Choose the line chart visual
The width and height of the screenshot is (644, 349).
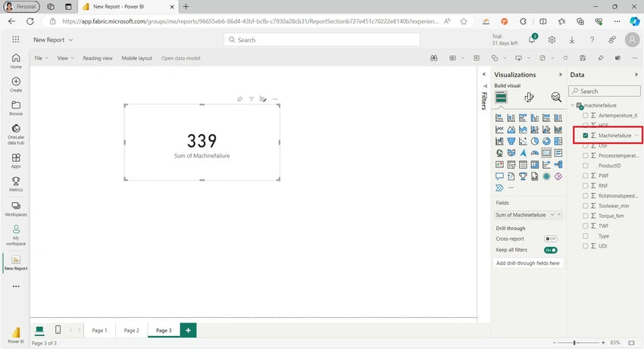(x=499, y=129)
